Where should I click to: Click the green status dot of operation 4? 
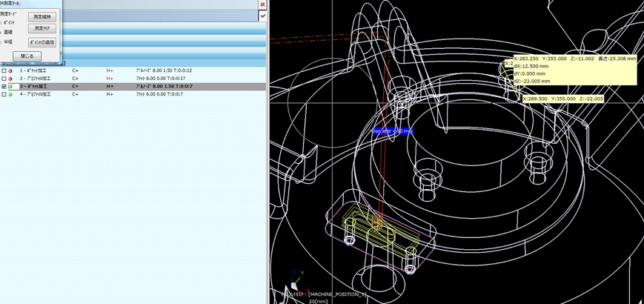(x=10, y=94)
